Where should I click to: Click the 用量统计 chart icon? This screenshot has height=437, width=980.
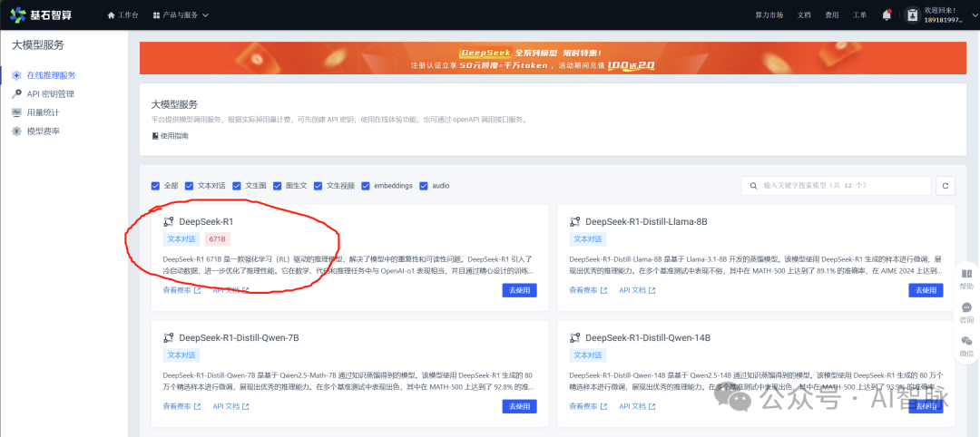click(17, 112)
